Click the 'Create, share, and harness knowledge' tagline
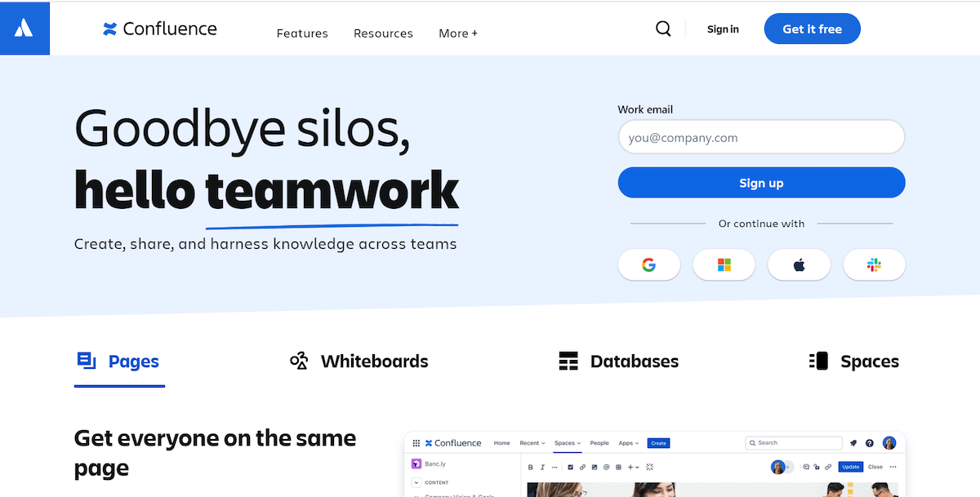980x497 pixels. pos(265,244)
